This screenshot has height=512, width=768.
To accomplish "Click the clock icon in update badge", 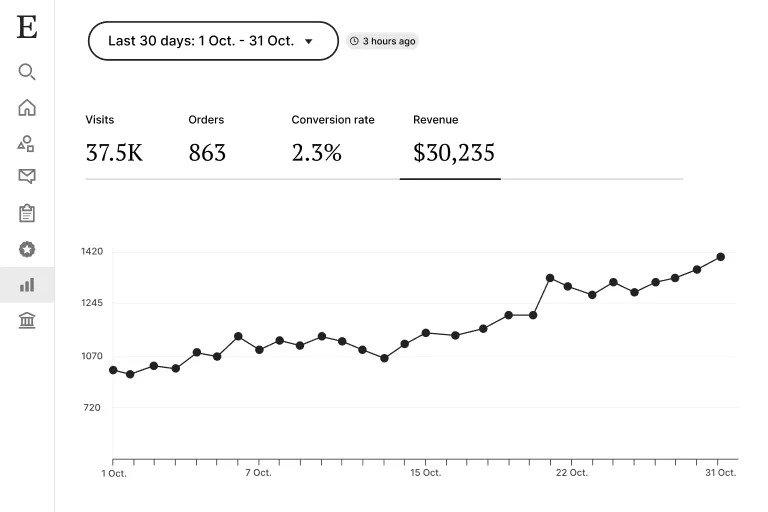I will point(354,42).
